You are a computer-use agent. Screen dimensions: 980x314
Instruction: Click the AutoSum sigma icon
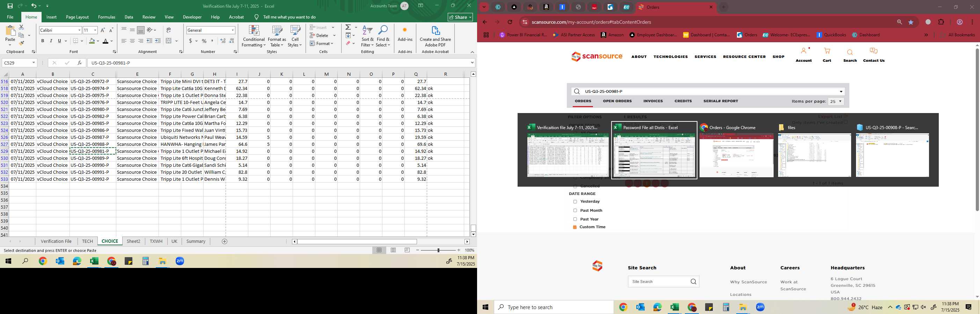click(x=348, y=27)
